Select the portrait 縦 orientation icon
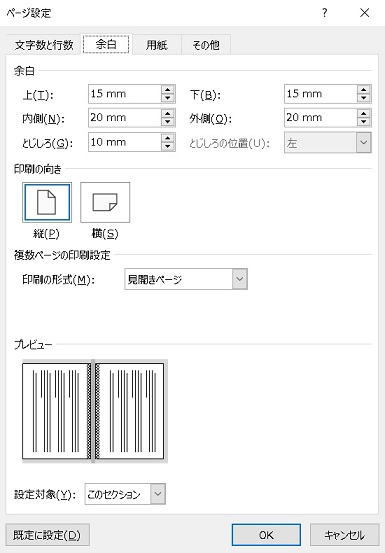This screenshot has width=385, height=553. 47,202
